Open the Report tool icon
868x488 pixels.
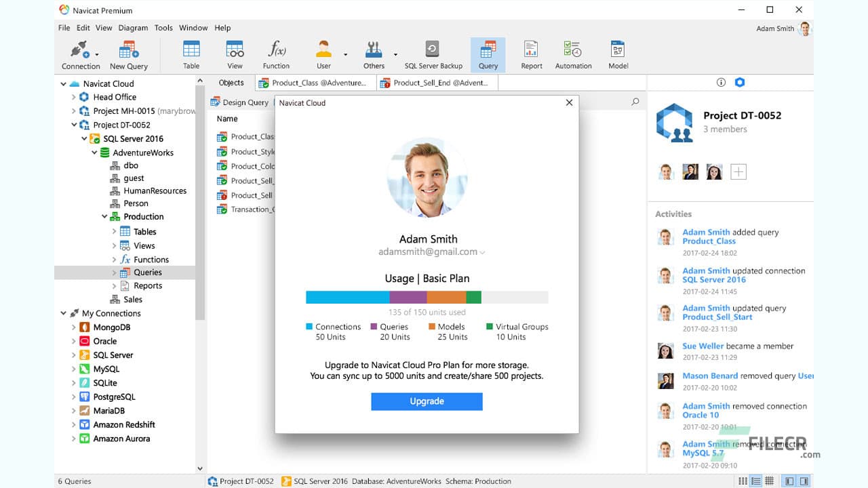coord(531,54)
